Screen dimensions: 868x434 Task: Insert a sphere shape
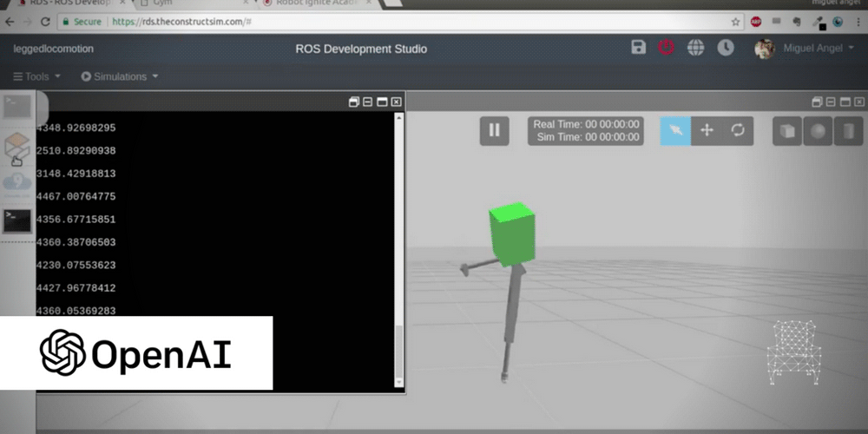click(x=817, y=131)
